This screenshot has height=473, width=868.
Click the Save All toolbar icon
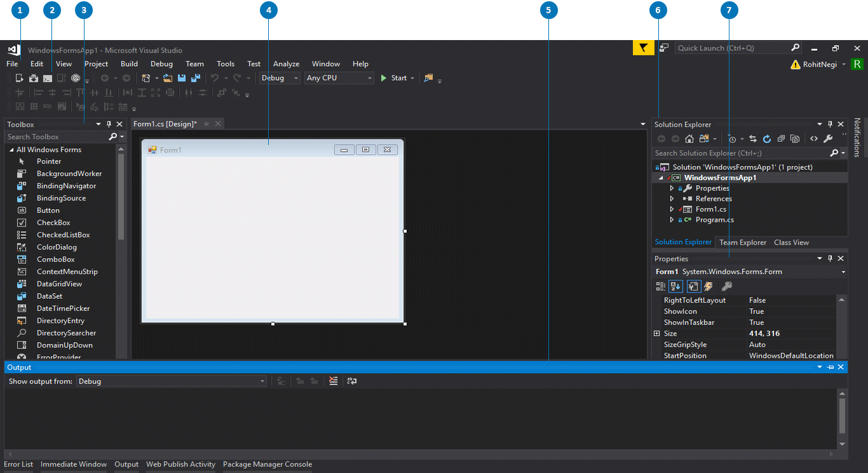pyautogui.click(x=196, y=78)
